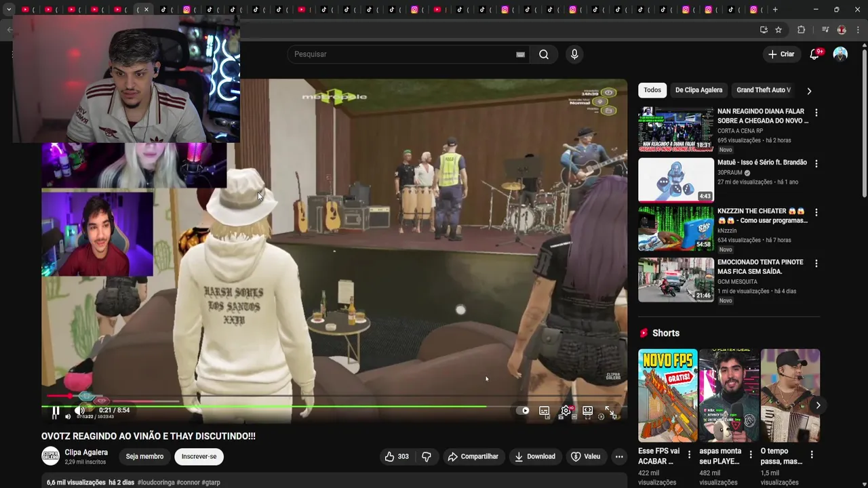
Task: Click the #loudcoringa hashtag
Action: (x=155, y=483)
